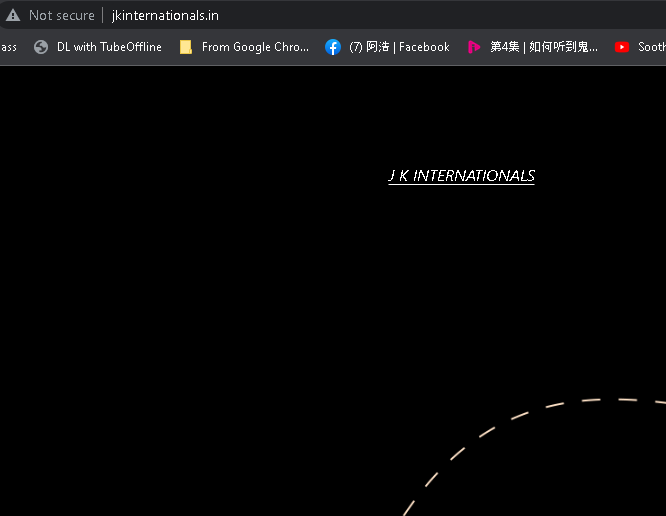
Task: Open the '(7) 阿洁 | Facebook' bookmark
Action: pos(399,47)
